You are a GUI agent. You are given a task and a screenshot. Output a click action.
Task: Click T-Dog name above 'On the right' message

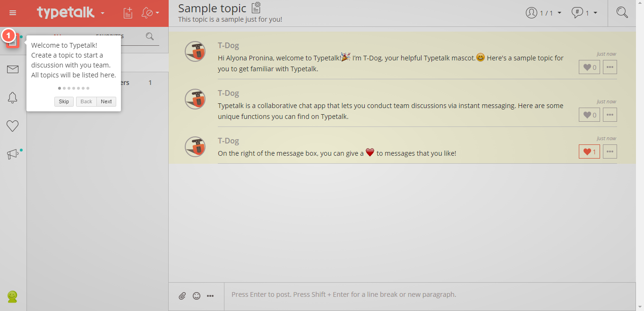pos(228,141)
